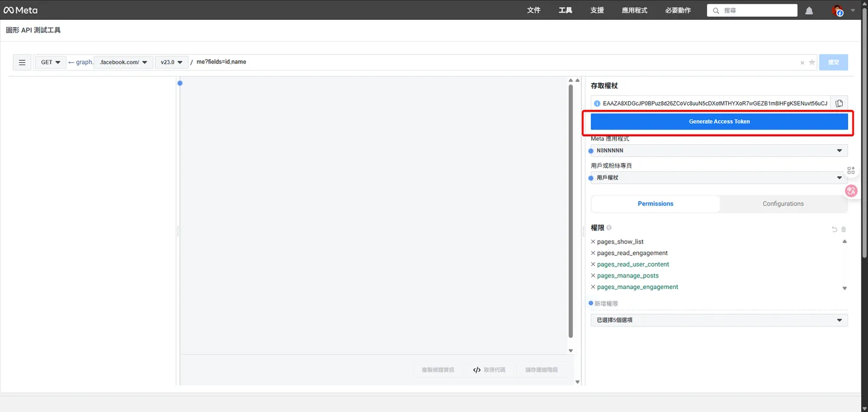The image size is (868, 412).
Task: Click the Generate Access Token button
Action: click(719, 121)
